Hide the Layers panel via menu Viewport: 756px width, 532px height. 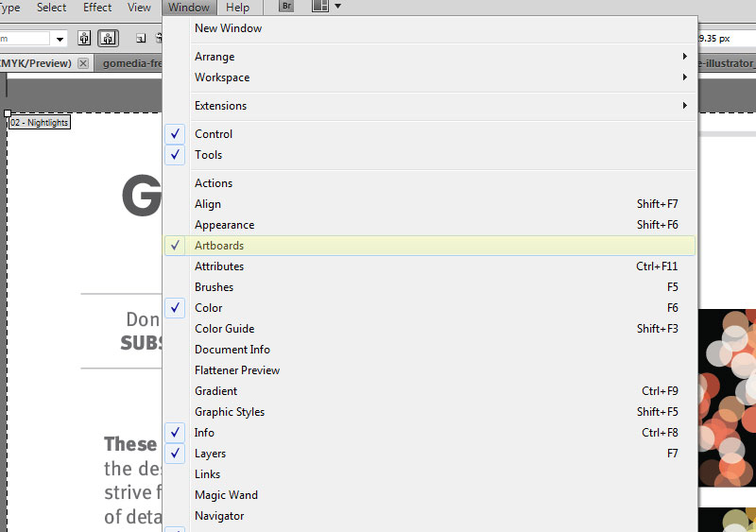coord(210,454)
